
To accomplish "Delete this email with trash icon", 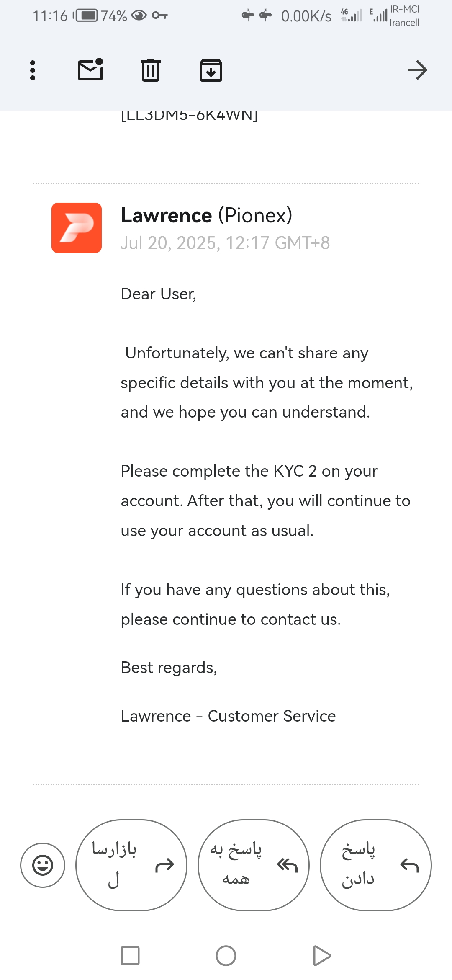I will click(x=150, y=70).
